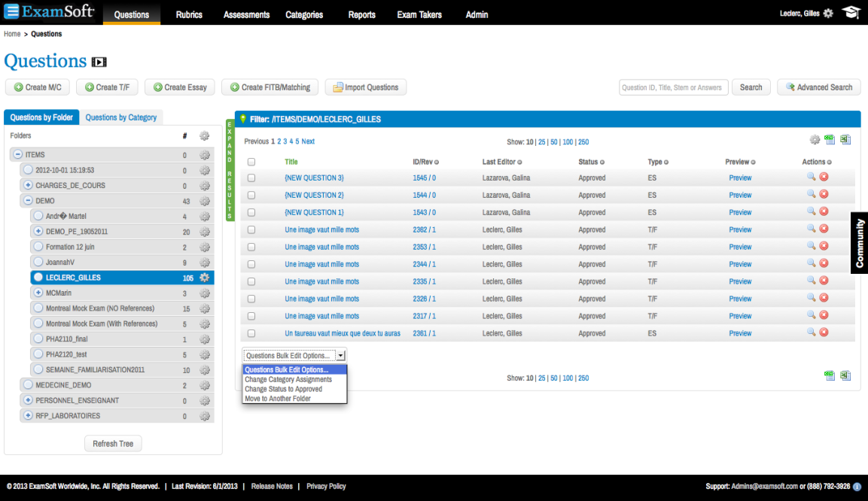Click the support info icon in footer
This screenshot has height=501, width=868.
click(x=857, y=487)
